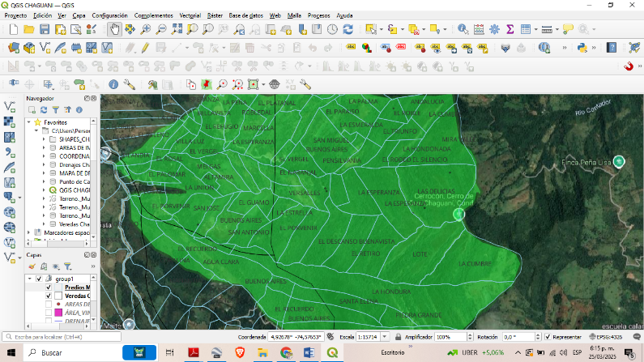Click the Save Project floppy disk icon
644x362 pixels.
45,29
